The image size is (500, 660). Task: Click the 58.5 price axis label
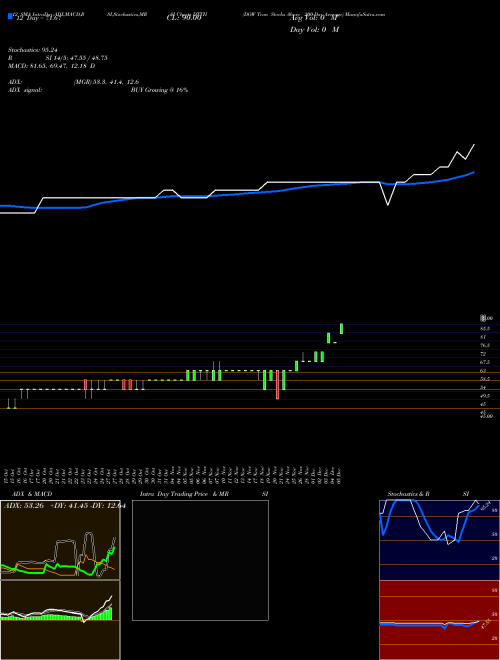tap(484, 379)
